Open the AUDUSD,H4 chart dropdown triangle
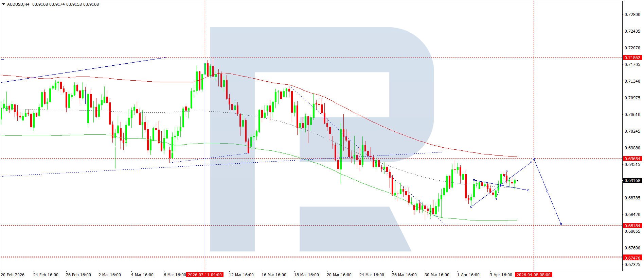This screenshot has height=279, width=644. (x=4, y=4)
